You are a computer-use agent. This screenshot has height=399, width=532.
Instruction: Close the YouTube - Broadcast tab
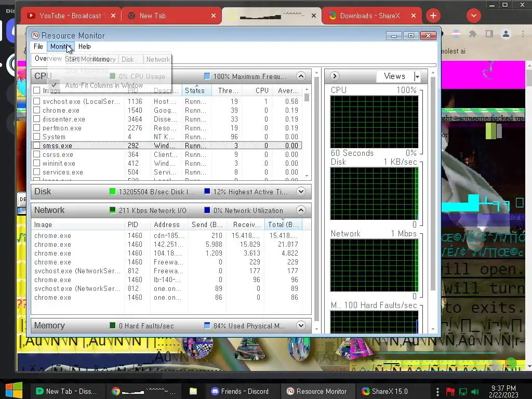click(x=113, y=16)
